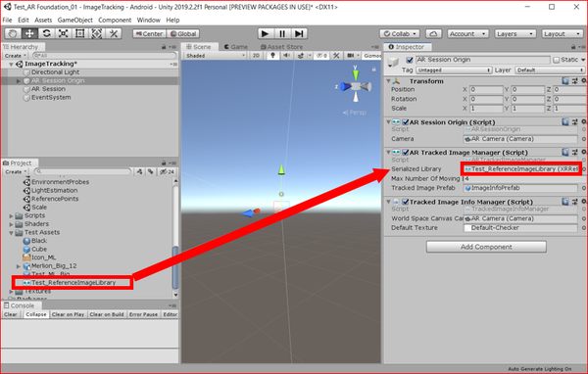The height and width of the screenshot is (374, 588).
Task: Collapse the Transform component
Action: coord(388,81)
